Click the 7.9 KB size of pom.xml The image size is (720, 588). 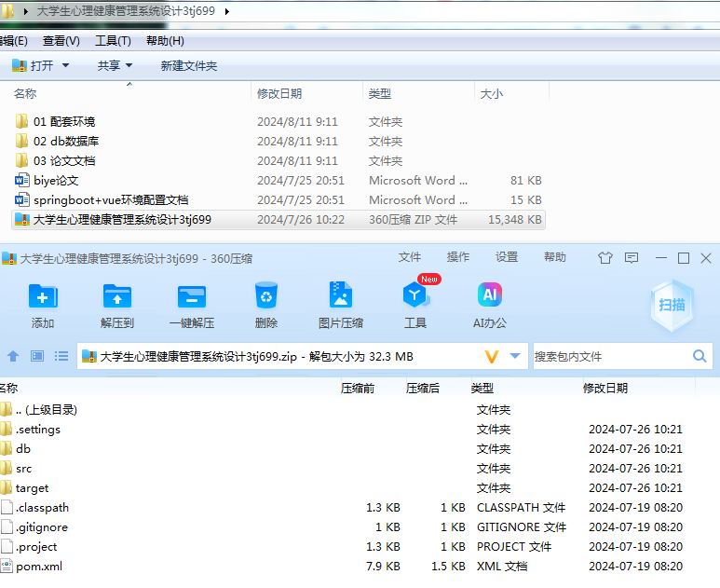[x=383, y=566]
